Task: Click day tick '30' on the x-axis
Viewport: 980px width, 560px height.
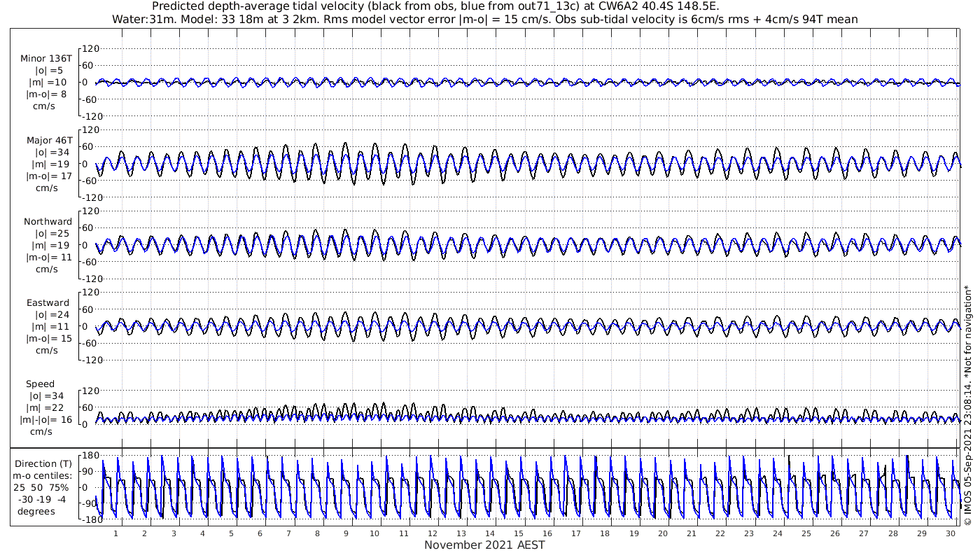Action: (x=951, y=533)
